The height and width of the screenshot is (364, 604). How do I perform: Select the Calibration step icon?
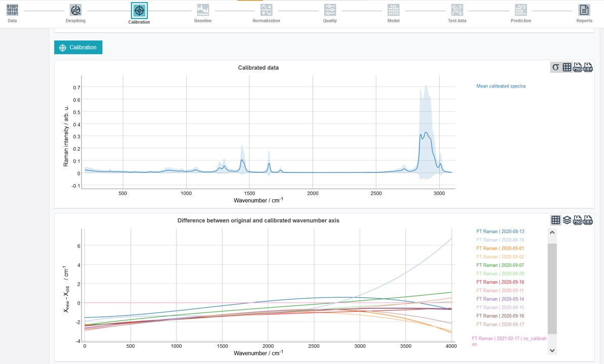click(x=139, y=11)
